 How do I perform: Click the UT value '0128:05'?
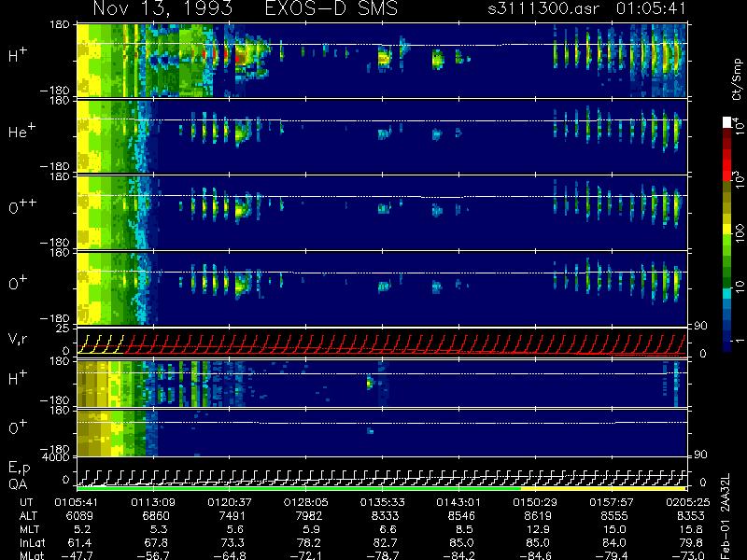[x=305, y=502]
